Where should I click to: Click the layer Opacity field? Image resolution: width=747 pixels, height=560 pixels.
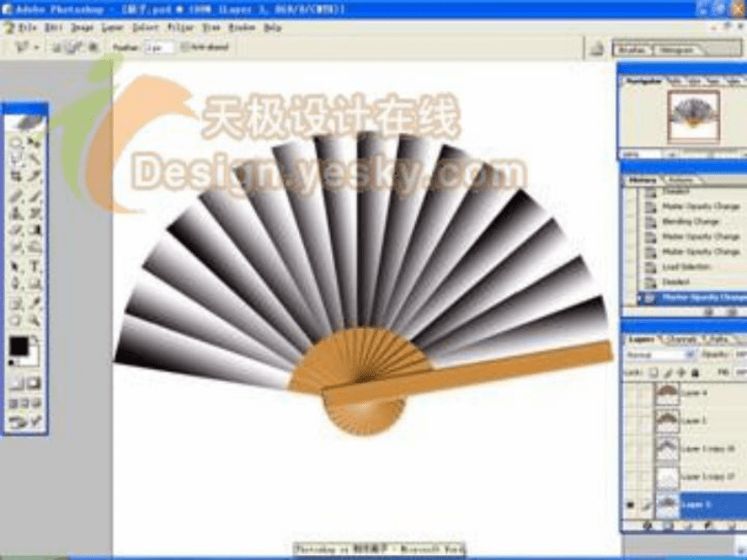click(741, 355)
